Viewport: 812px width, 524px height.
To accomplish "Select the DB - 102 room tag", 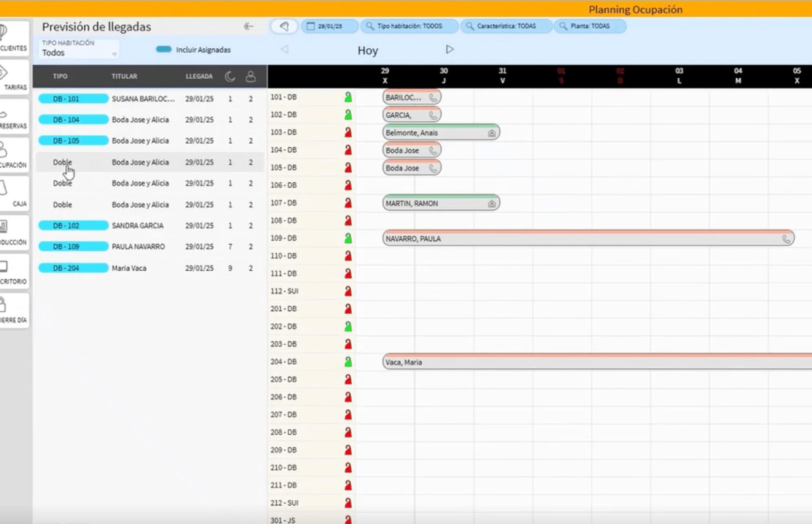I will [x=74, y=225].
